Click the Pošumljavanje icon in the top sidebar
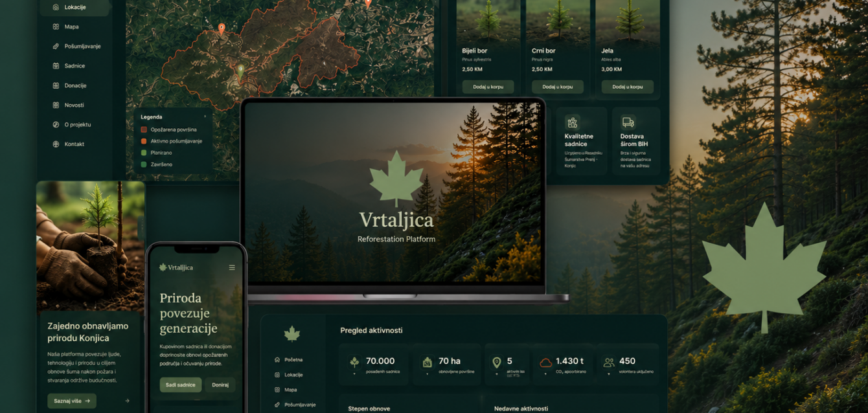Image resolution: width=868 pixels, height=413 pixels. tap(56, 47)
